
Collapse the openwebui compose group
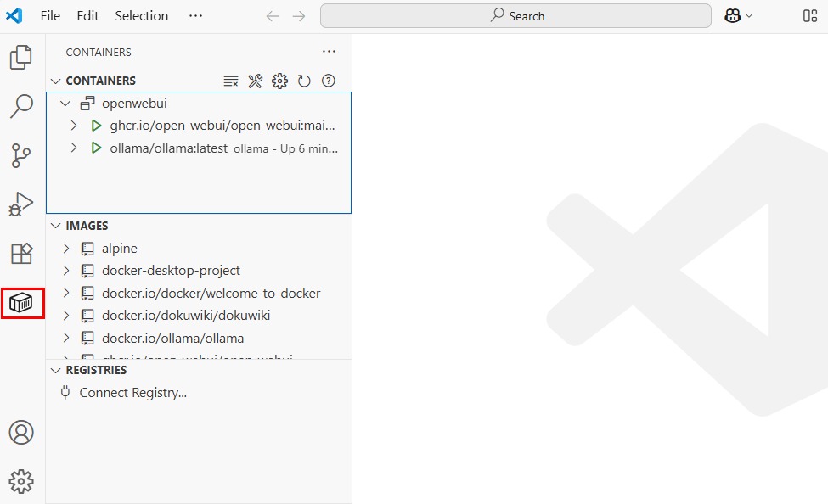point(65,104)
